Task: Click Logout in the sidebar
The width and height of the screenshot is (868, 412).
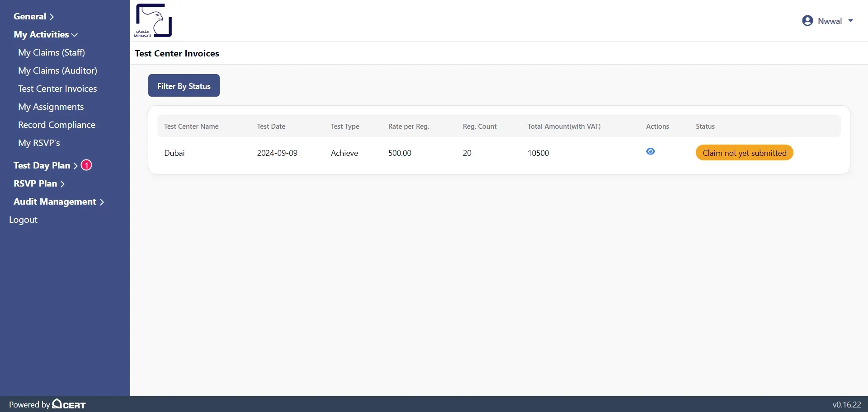Action: point(23,220)
